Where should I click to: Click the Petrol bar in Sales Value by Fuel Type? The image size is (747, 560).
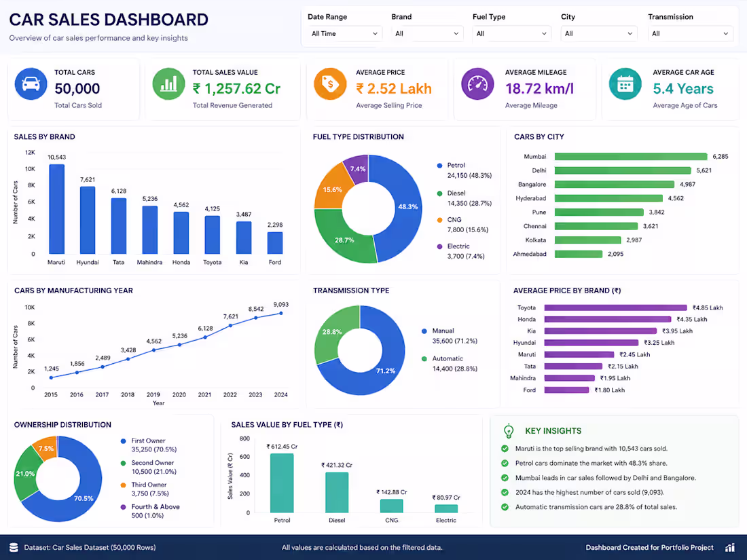[x=282, y=483]
